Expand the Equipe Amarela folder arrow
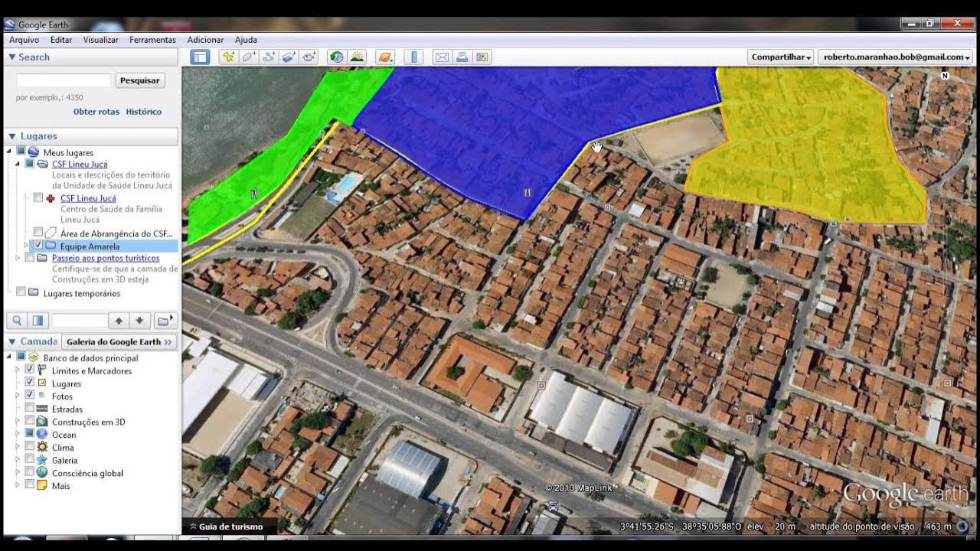This screenshot has width=980, height=551. click(x=27, y=246)
